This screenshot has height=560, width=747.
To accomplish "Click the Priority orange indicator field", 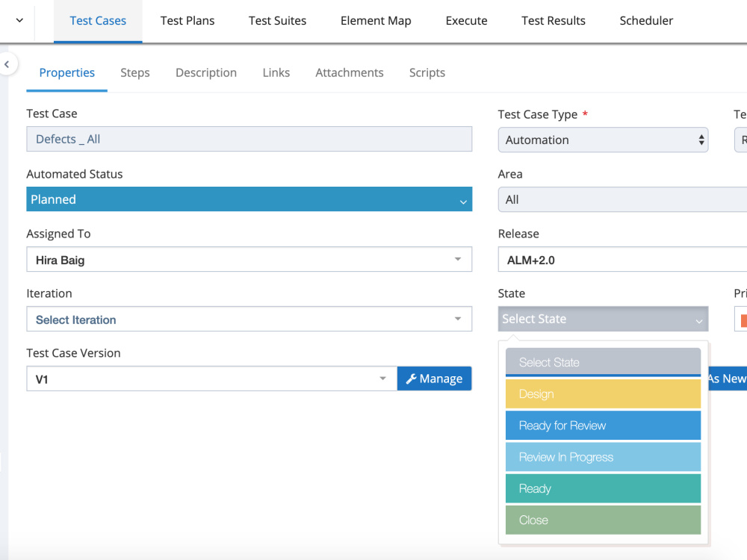I will 741,319.
